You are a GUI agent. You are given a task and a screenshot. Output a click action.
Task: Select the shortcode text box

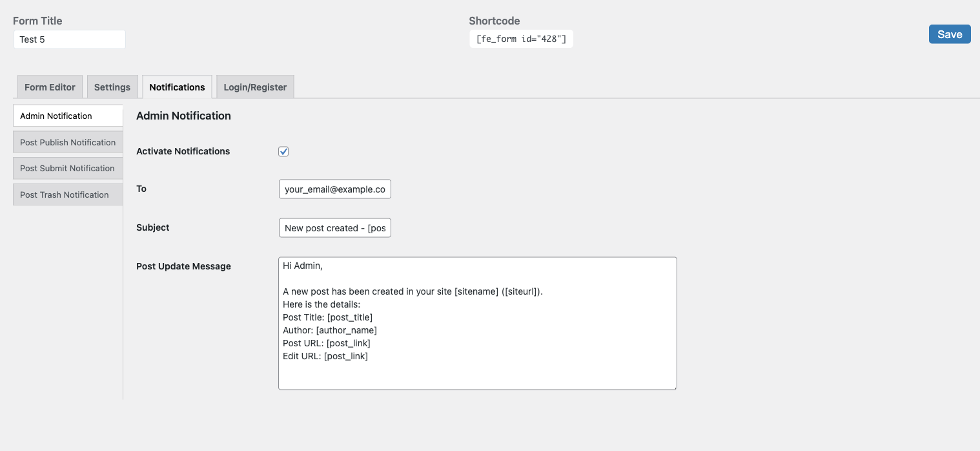(x=521, y=39)
